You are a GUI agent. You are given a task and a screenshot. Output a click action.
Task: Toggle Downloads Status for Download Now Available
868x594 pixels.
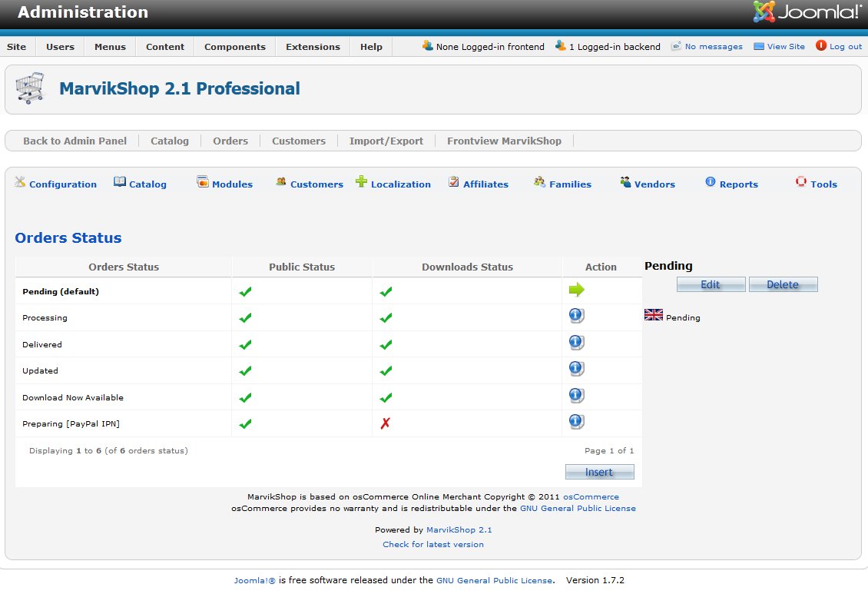point(386,397)
